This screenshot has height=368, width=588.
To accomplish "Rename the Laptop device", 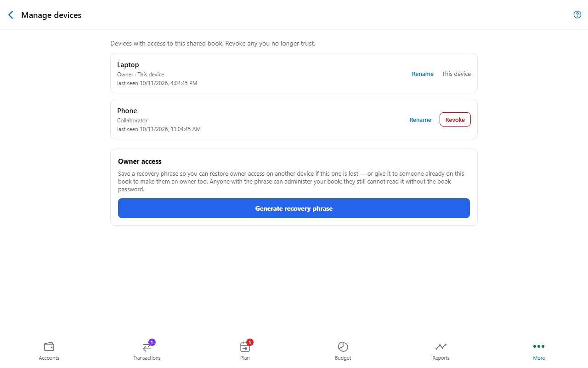I will pyautogui.click(x=423, y=74).
